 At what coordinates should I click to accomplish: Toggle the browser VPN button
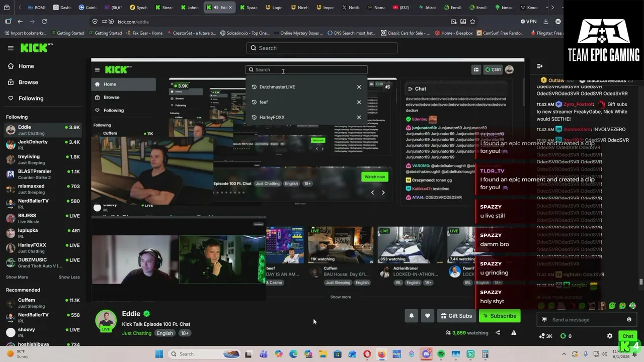529,22
